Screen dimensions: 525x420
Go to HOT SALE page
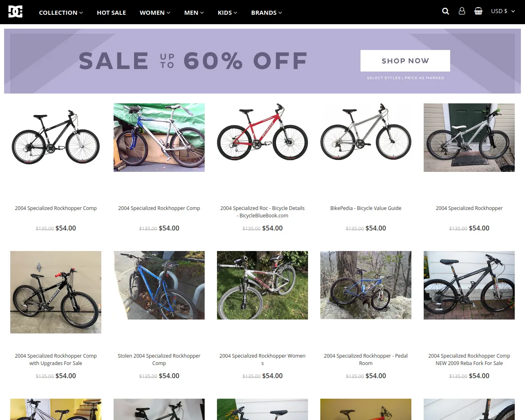pos(111,13)
